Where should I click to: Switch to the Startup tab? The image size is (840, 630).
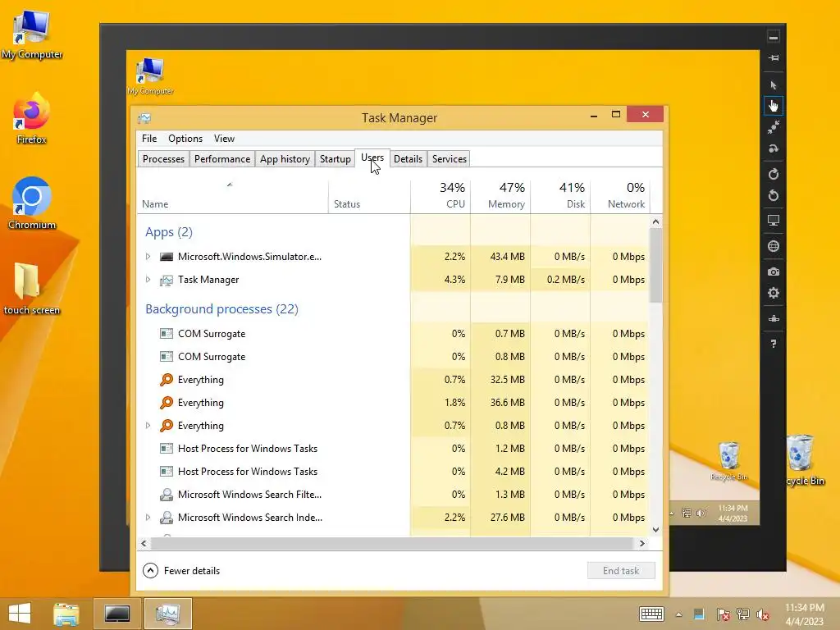pos(335,159)
